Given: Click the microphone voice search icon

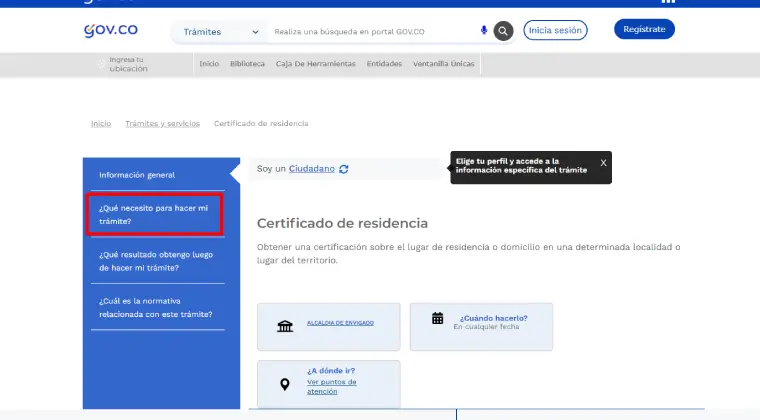Looking at the screenshot, I should [x=484, y=30].
